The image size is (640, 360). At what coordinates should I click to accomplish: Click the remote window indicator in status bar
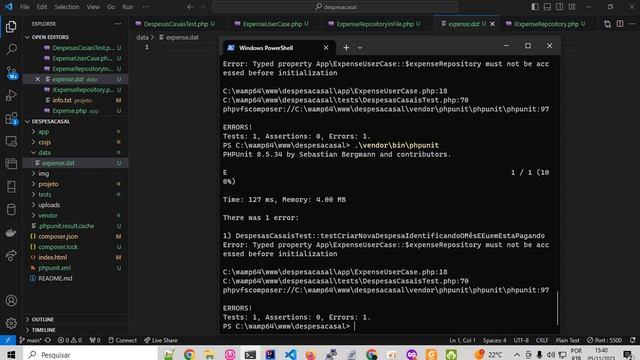8,340
